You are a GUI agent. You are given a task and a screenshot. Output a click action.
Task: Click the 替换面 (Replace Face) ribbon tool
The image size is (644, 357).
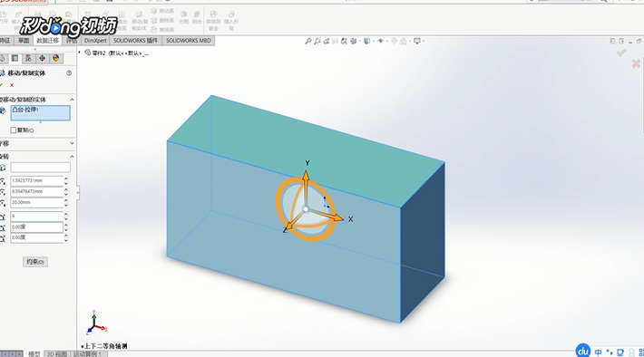(x=162, y=30)
